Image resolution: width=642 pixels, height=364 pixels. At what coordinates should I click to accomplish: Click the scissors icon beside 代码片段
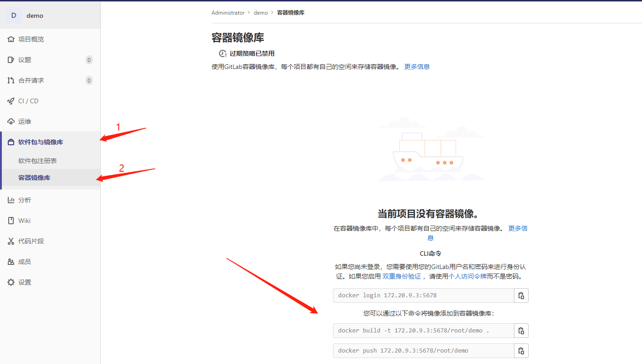11,241
